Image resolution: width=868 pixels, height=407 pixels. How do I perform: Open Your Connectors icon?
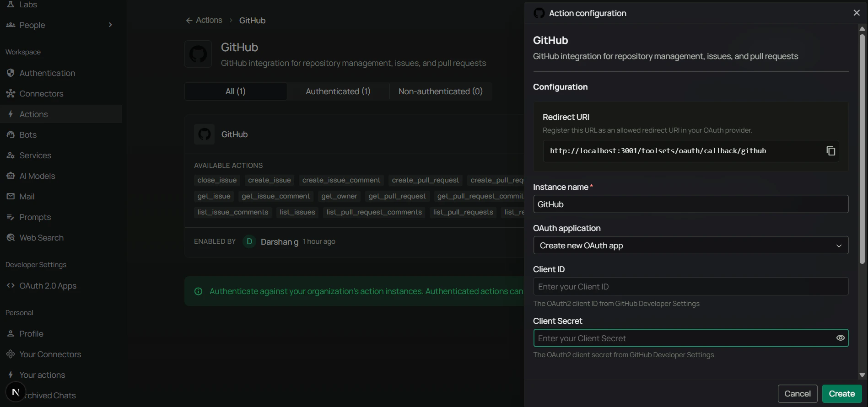(x=11, y=354)
